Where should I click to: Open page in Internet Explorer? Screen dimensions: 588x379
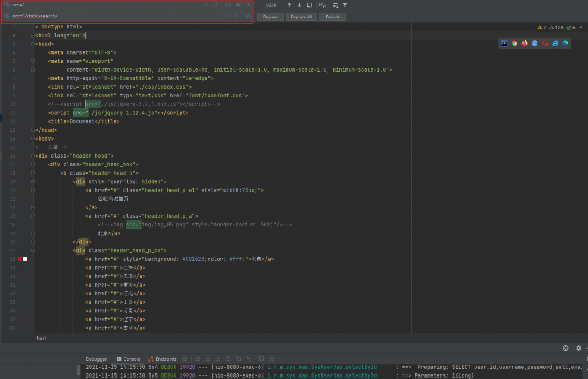[555, 44]
